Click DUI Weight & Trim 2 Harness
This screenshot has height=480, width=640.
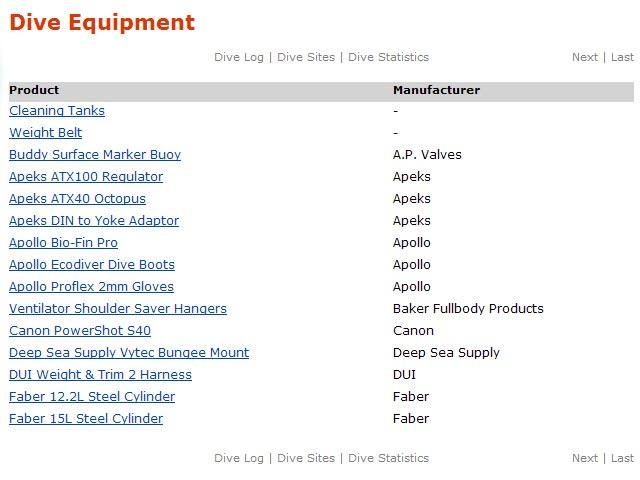click(100, 375)
